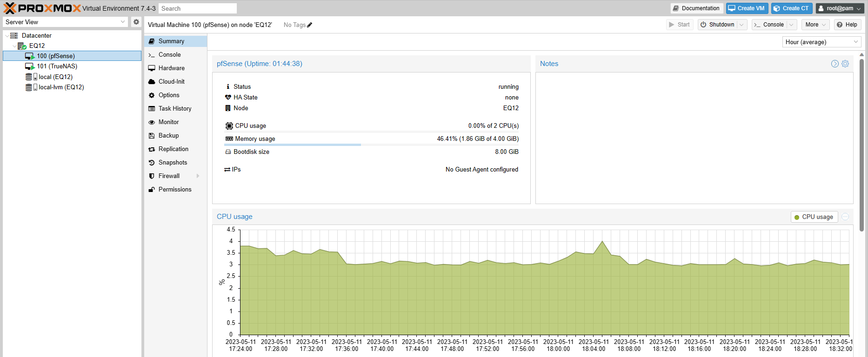868x357 pixels.
Task: Click the Create VM button
Action: pos(747,8)
